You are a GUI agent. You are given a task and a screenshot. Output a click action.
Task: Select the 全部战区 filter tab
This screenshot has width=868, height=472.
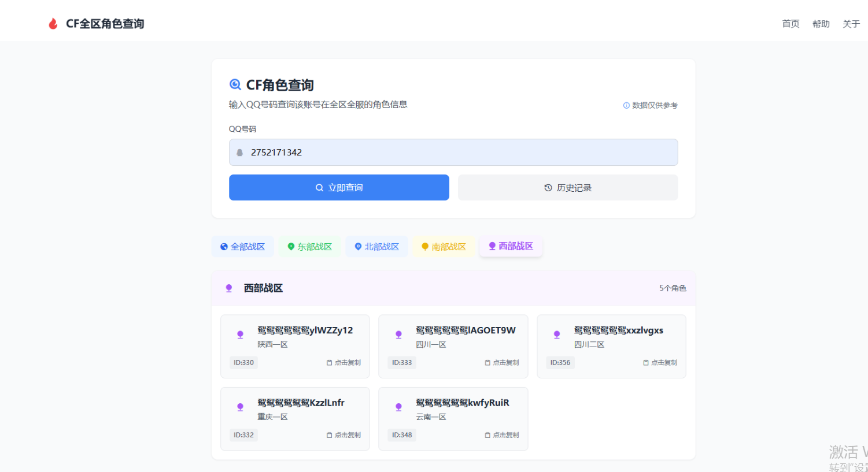pyautogui.click(x=242, y=247)
